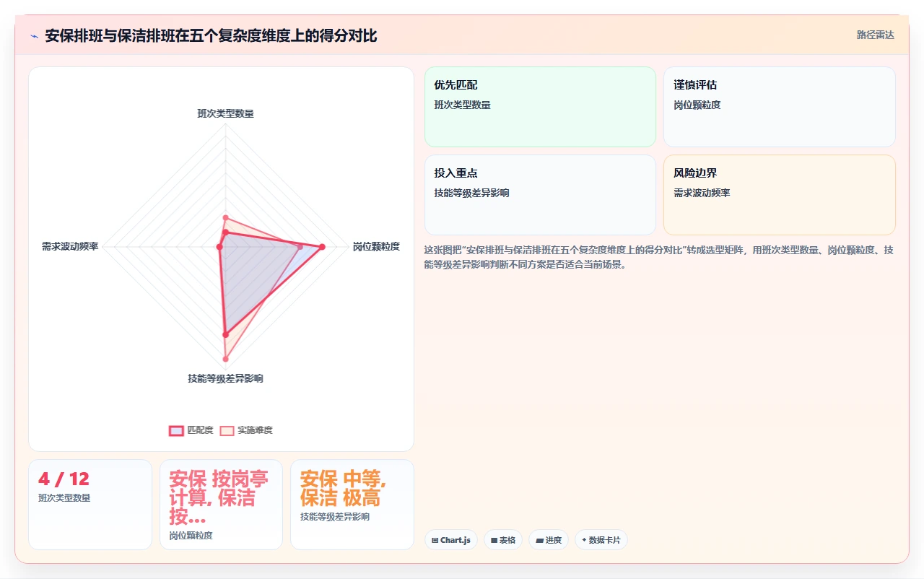Viewport: 924px width, 579px height.
Task: Click the 路径雷达 label in header
Action: 875,35
